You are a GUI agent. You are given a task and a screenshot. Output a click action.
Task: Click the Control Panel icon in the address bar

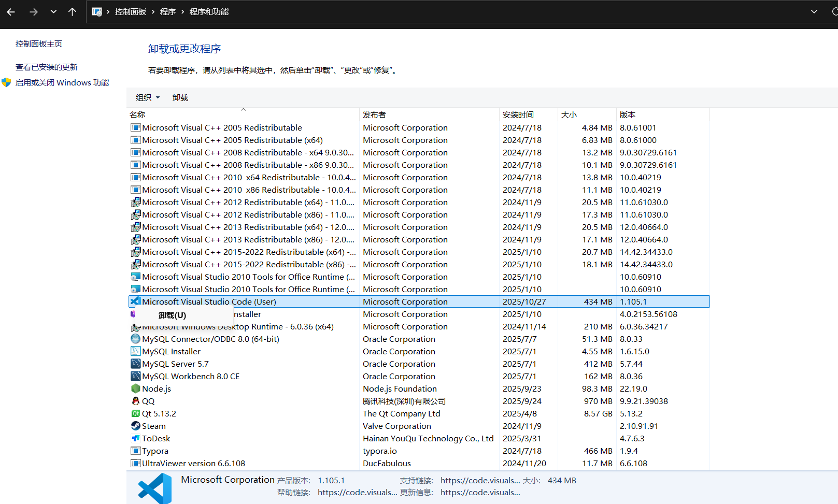pyautogui.click(x=97, y=11)
